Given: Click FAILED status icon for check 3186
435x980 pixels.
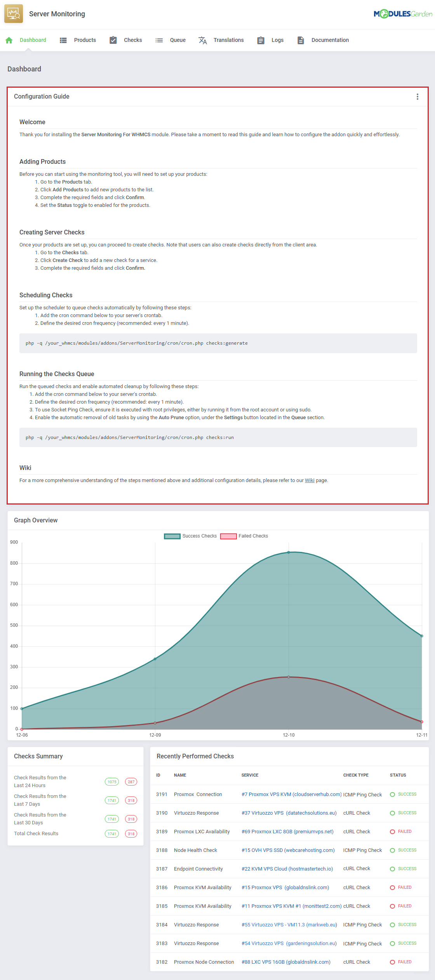Looking at the screenshot, I should (x=392, y=888).
